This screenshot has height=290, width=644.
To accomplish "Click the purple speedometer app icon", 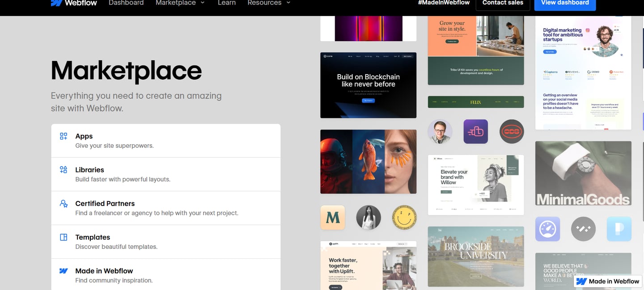I will click(x=547, y=229).
